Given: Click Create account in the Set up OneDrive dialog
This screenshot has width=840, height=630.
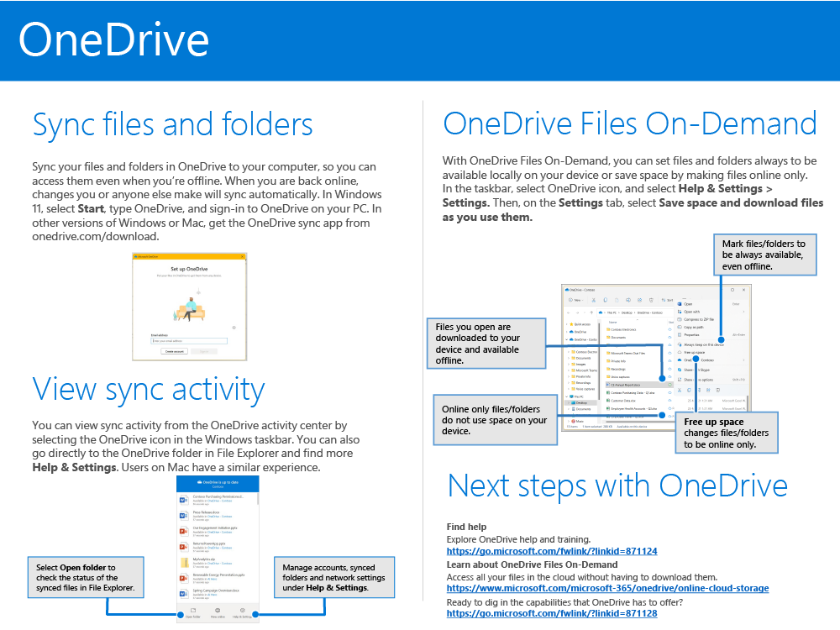Looking at the screenshot, I should 174,351.
